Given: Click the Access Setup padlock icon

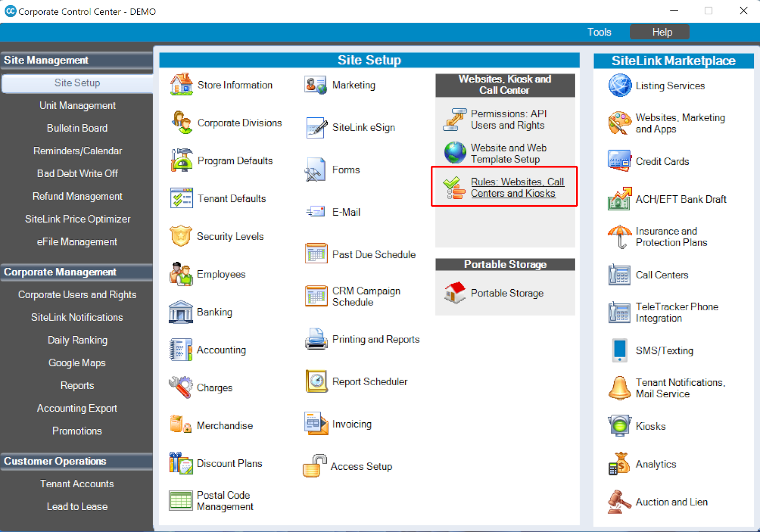Looking at the screenshot, I should point(314,466).
